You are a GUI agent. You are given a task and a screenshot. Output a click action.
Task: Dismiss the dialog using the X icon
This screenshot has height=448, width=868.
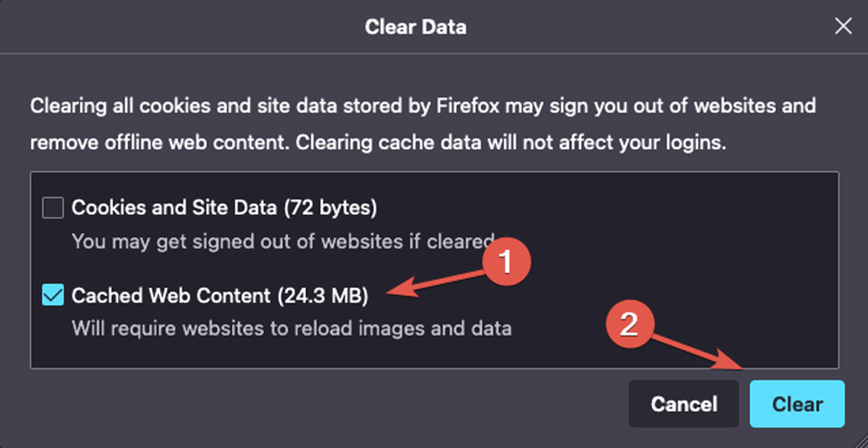point(843,26)
